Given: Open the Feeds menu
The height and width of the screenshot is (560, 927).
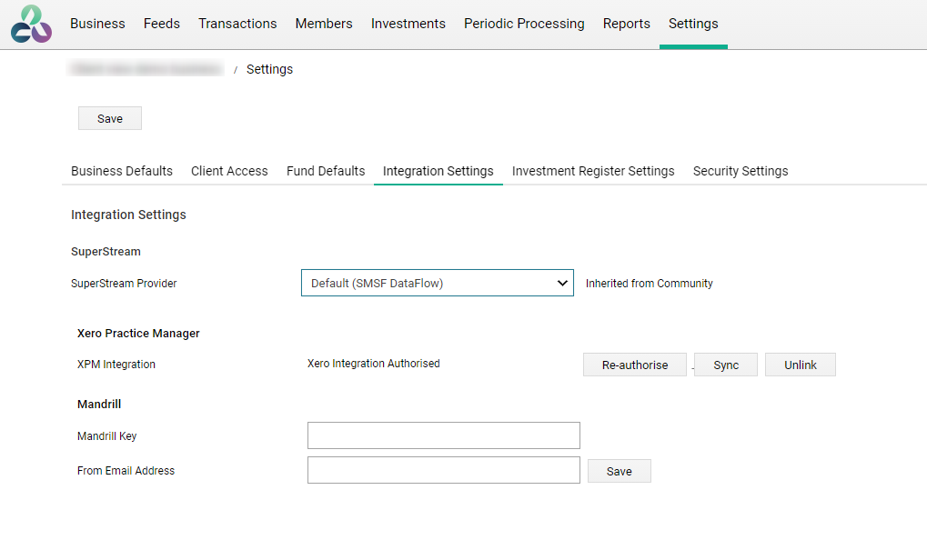Looking at the screenshot, I should 161,24.
